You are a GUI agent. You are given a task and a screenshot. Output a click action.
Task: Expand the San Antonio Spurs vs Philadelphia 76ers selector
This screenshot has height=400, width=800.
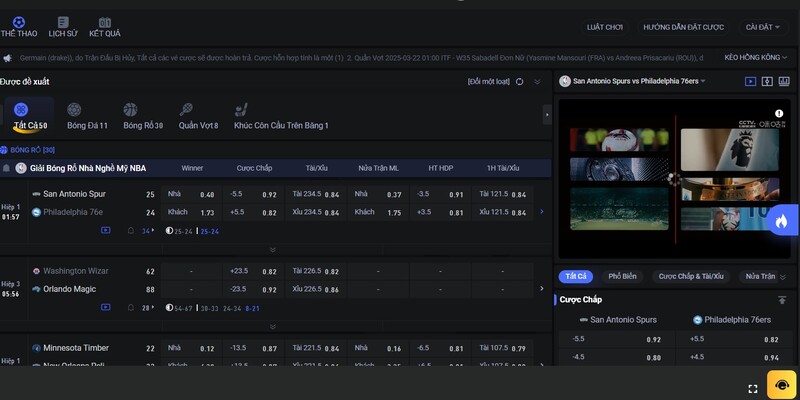click(639, 81)
